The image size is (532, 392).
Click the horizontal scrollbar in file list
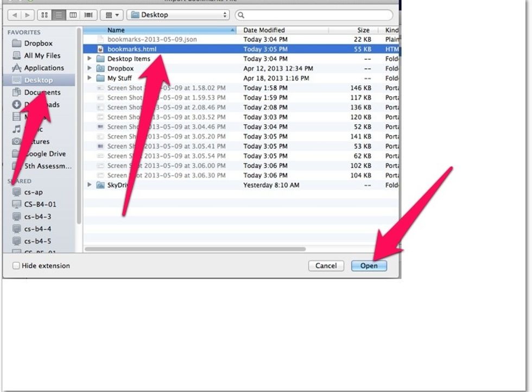[195, 249]
